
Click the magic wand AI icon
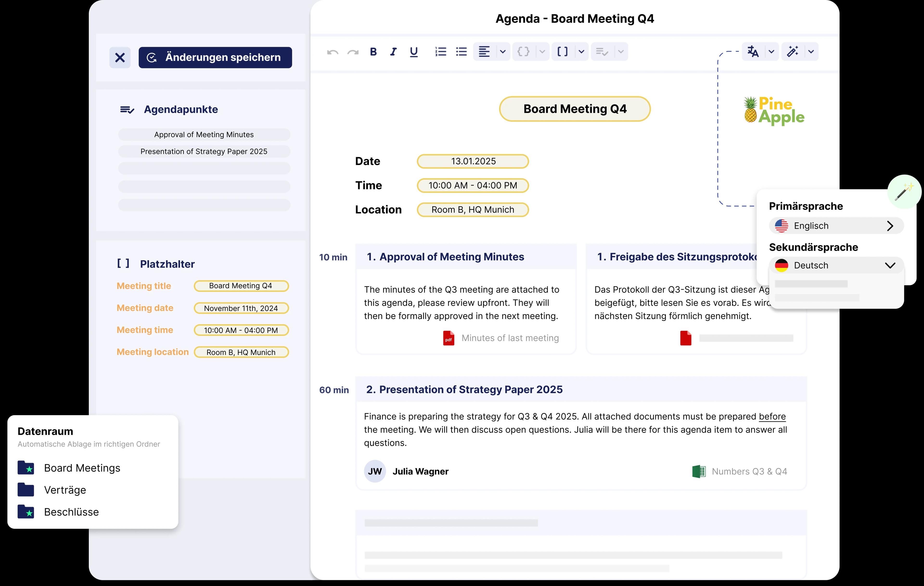[792, 52]
